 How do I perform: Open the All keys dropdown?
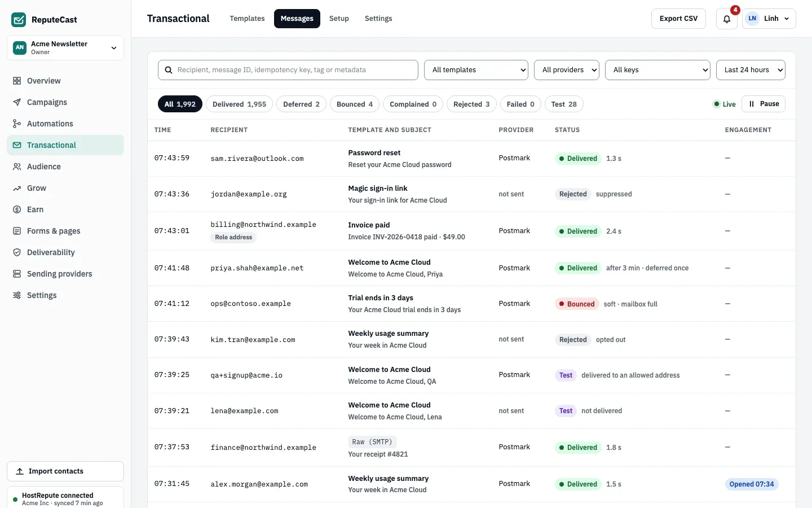click(657, 70)
